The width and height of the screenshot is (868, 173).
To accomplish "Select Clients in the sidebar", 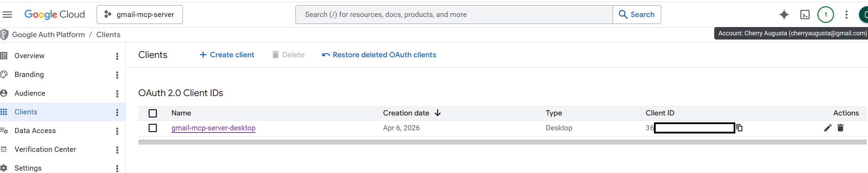I will pos(26,112).
